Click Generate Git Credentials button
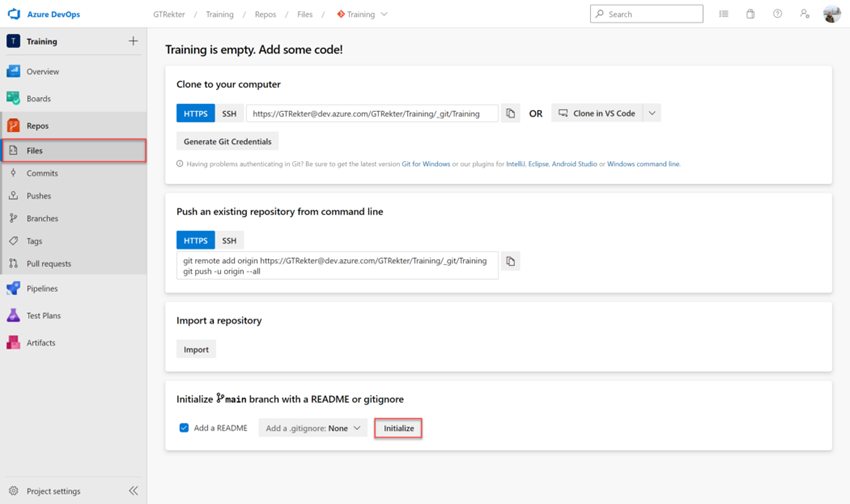The width and height of the screenshot is (850, 504). (x=227, y=142)
